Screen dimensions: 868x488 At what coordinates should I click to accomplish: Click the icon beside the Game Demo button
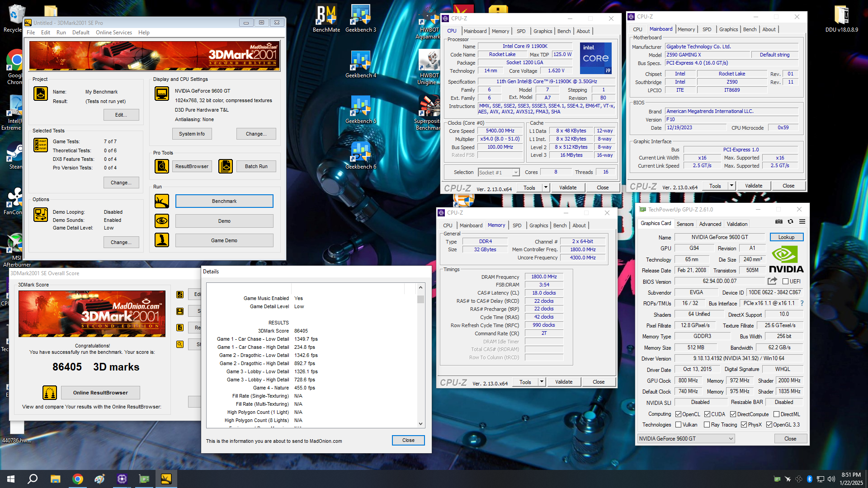click(x=162, y=240)
